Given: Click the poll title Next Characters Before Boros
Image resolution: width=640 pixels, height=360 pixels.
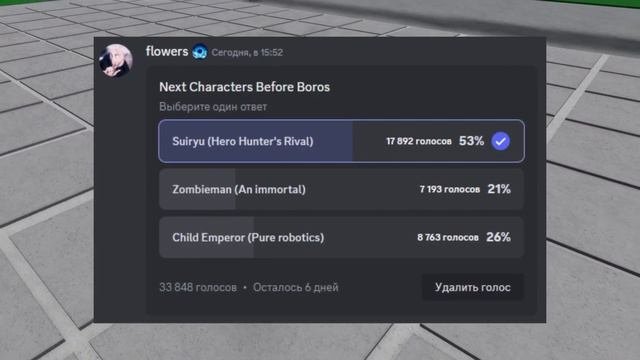Looking at the screenshot, I should pyautogui.click(x=244, y=87).
